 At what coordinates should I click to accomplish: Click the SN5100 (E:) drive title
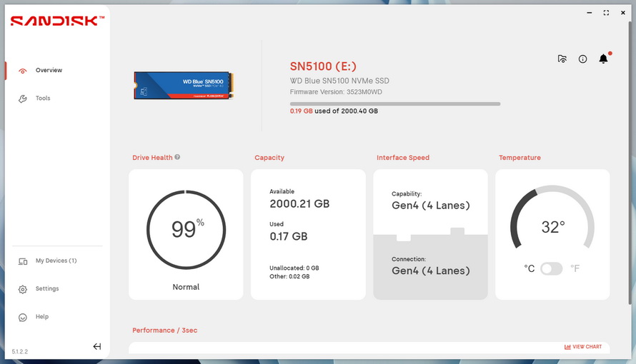click(322, 66)
